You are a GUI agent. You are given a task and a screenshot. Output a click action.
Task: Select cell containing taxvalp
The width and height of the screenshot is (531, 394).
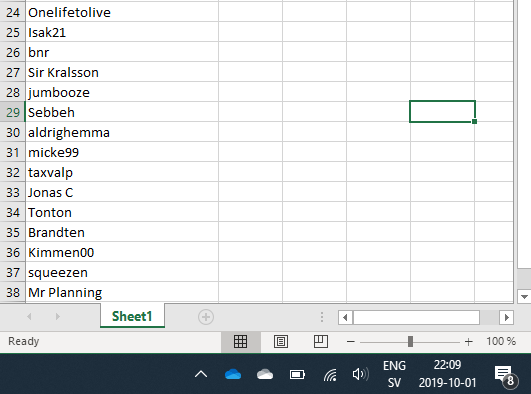coord(122,172)
